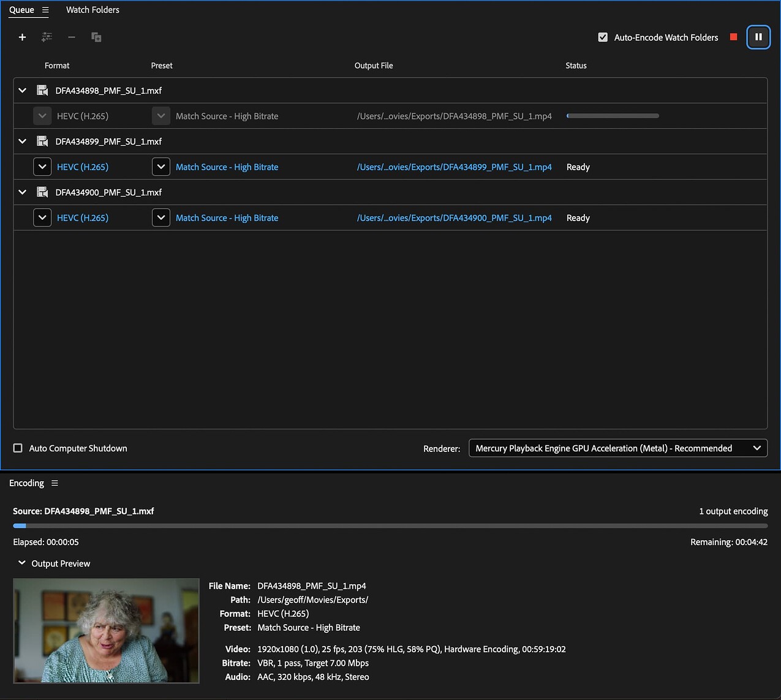Select the Queue tab
The image size is (781, 700).
[x=21, y=9]
